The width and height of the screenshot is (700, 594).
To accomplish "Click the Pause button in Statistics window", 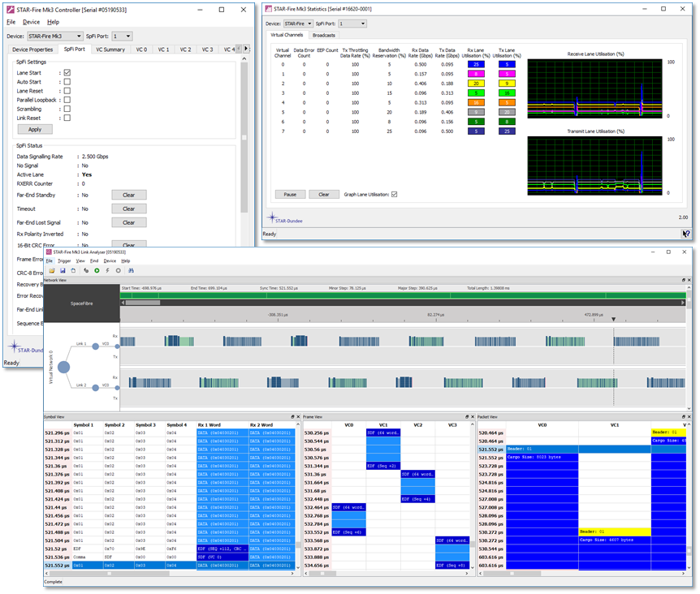I will point(290,195).
